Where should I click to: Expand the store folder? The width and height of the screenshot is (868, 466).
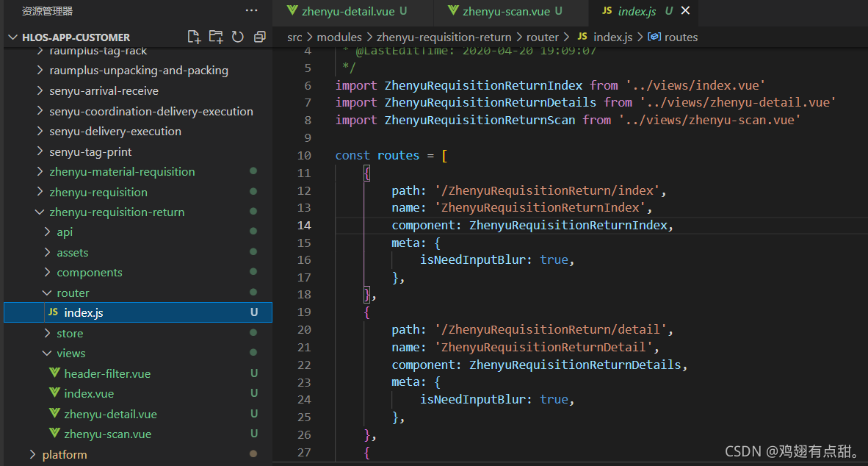click(x=70, y=334)
